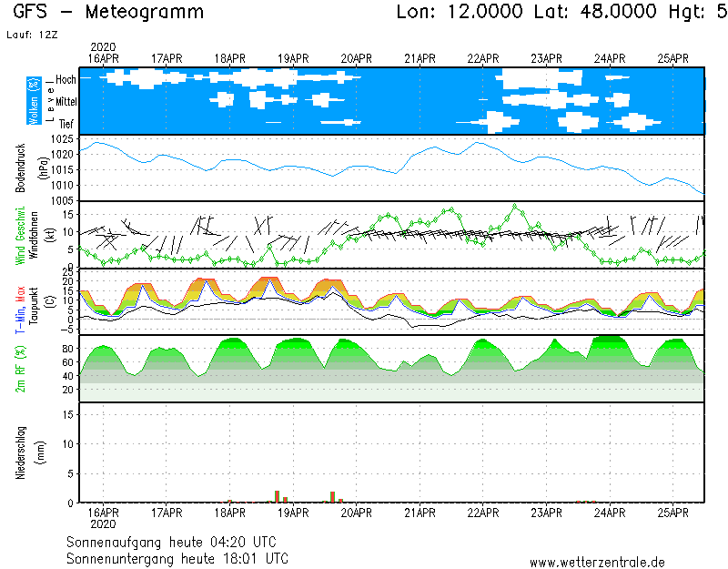Click the '2m RF (%)' humidity label

[x=20, y=369]
